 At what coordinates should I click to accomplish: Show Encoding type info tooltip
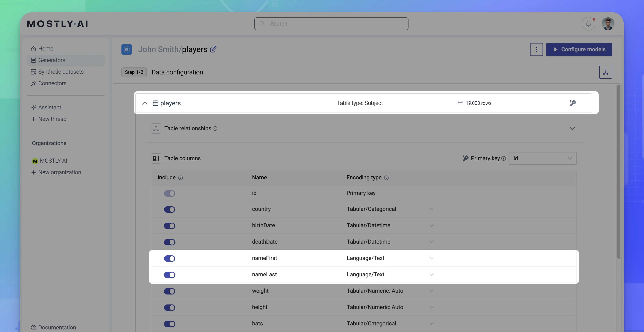pos(386,178)
